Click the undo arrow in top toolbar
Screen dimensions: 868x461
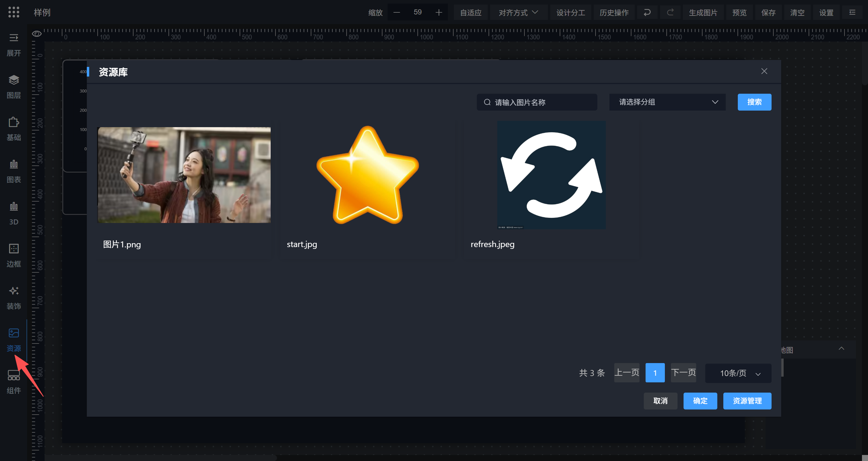(x=647, y=12)
